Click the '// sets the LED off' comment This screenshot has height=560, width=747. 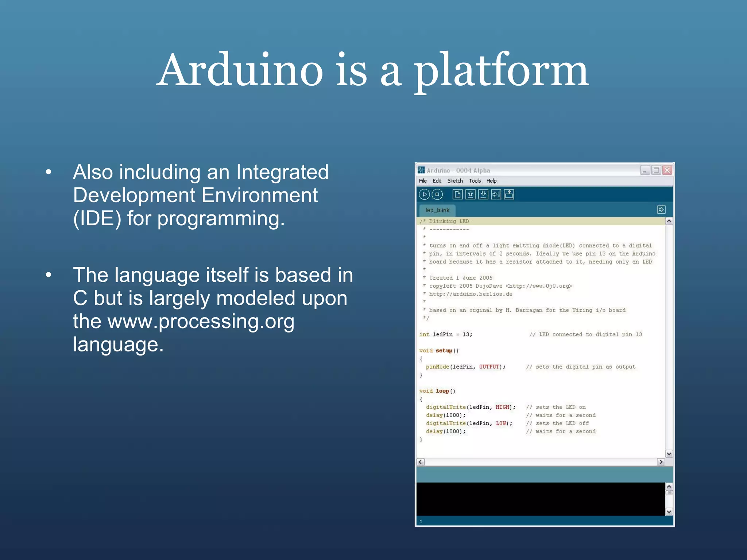(x=557, y=423)
